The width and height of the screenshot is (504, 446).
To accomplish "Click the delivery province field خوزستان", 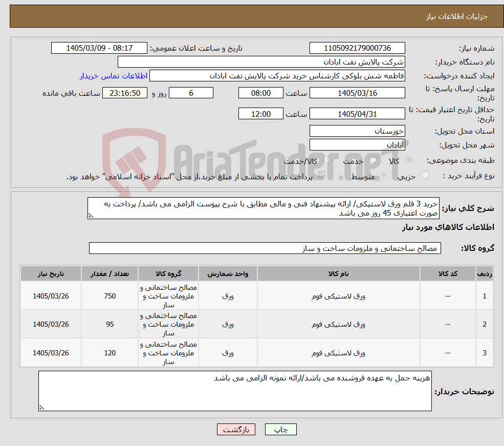I will coord(357,131).
